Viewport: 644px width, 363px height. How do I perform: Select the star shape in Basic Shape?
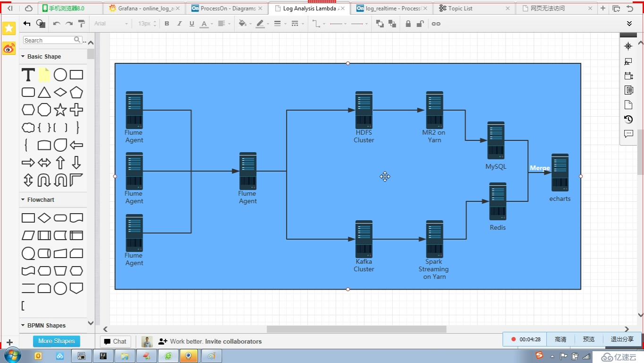click(x=60, y=110)
